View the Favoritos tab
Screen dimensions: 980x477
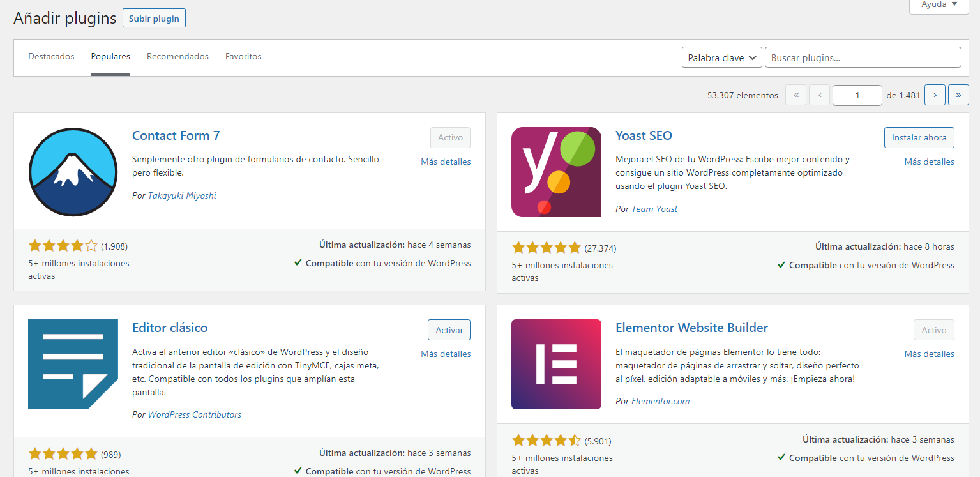[x=243, y=56]
